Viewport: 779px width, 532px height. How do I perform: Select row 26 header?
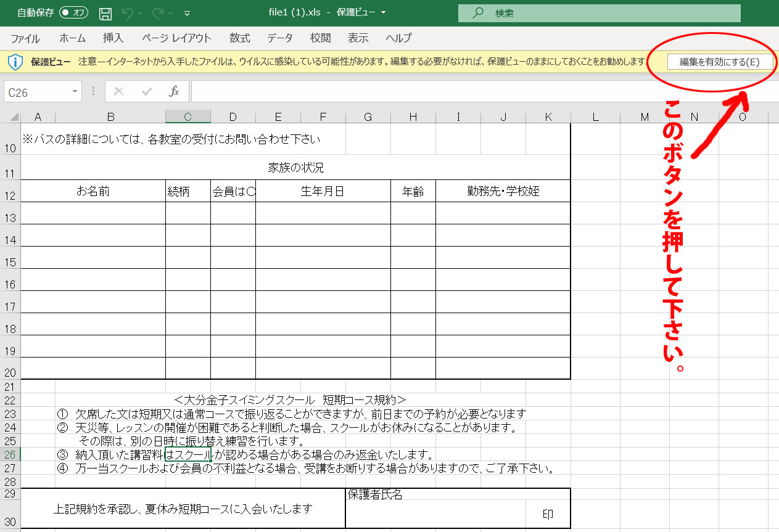(10, 455)
